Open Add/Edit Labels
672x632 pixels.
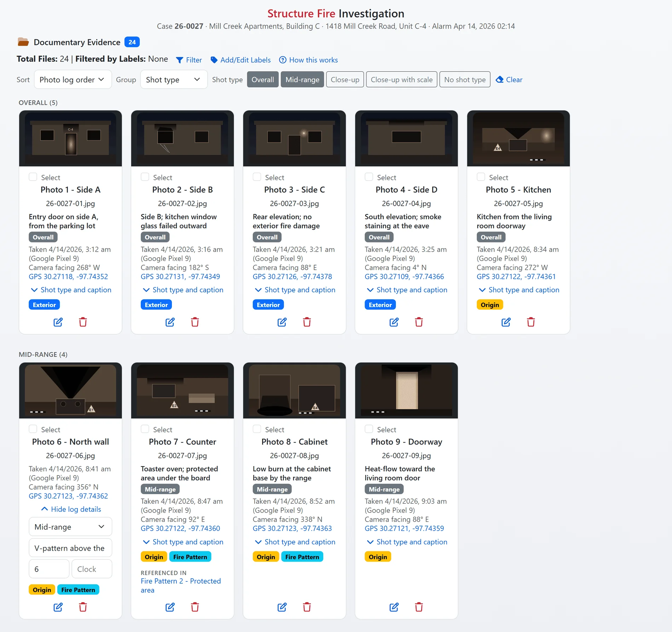[x=241, y=60]
